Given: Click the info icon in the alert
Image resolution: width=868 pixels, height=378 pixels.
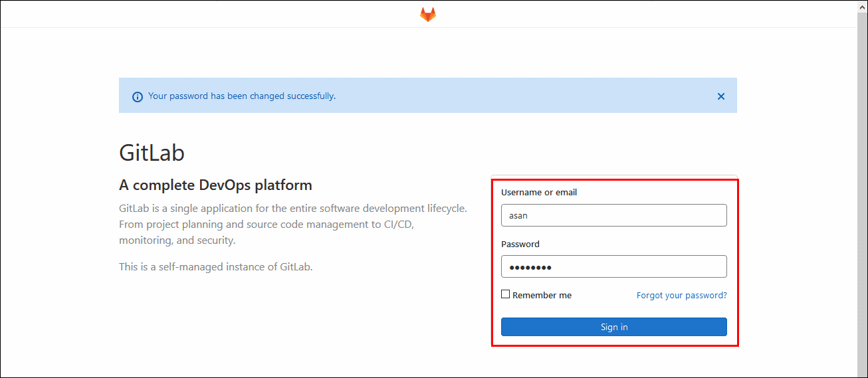Looking at the screenshot, I should click(x=138, y=97).
